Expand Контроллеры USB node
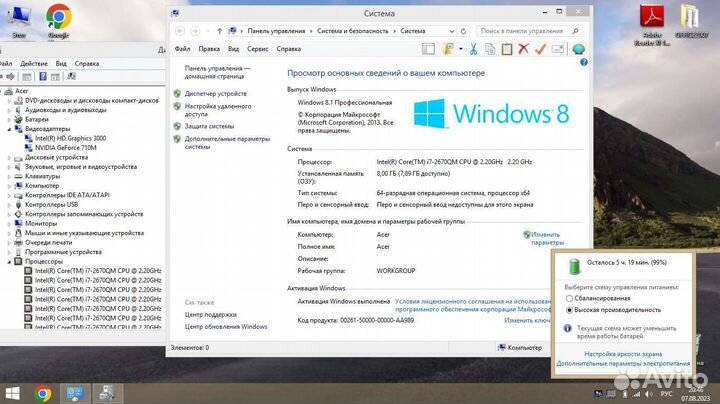Viewport: 720px width, 404px height. coord(9,205)
